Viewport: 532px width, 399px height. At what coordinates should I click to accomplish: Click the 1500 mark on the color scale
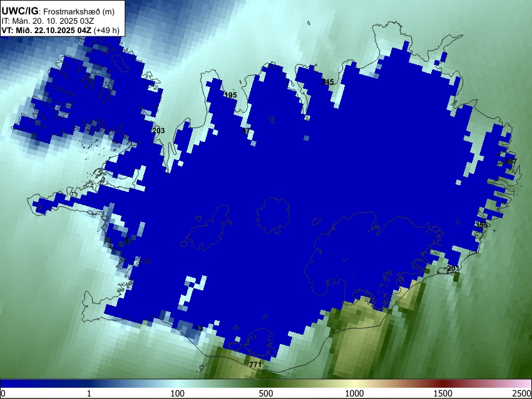click(x=443, y=393)
